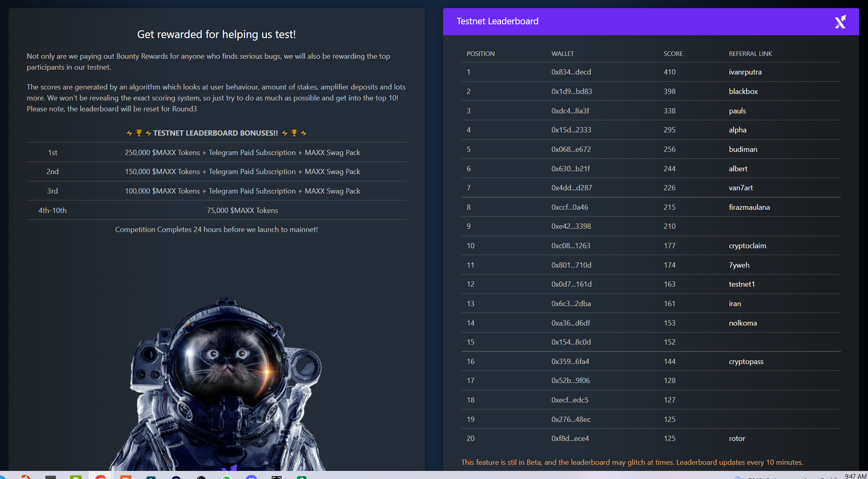Select wallet 0x4dd...d287

(x=572, y=188)
